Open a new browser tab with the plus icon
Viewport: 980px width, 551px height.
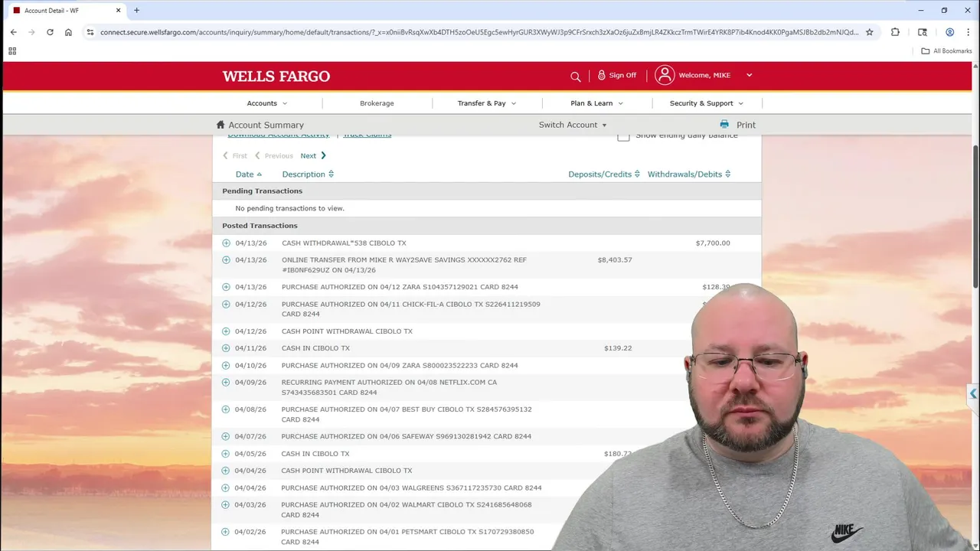136,10
